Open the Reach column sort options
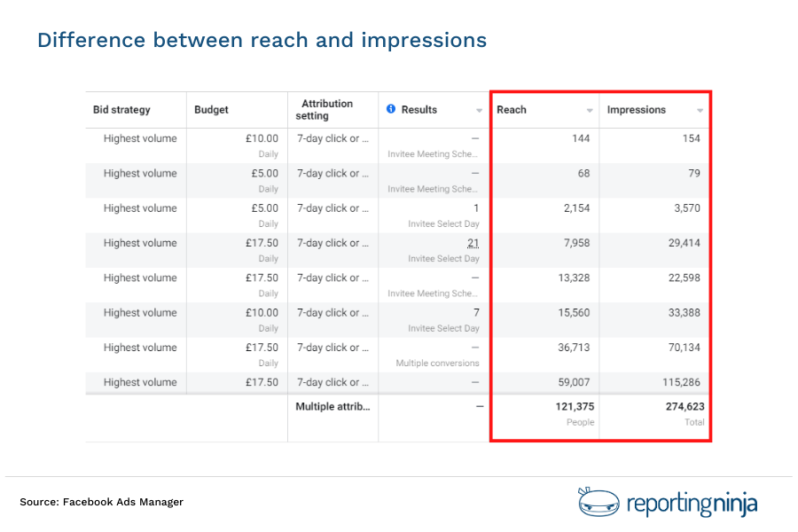Screen dimensions: 798x532 coord(590,110)
